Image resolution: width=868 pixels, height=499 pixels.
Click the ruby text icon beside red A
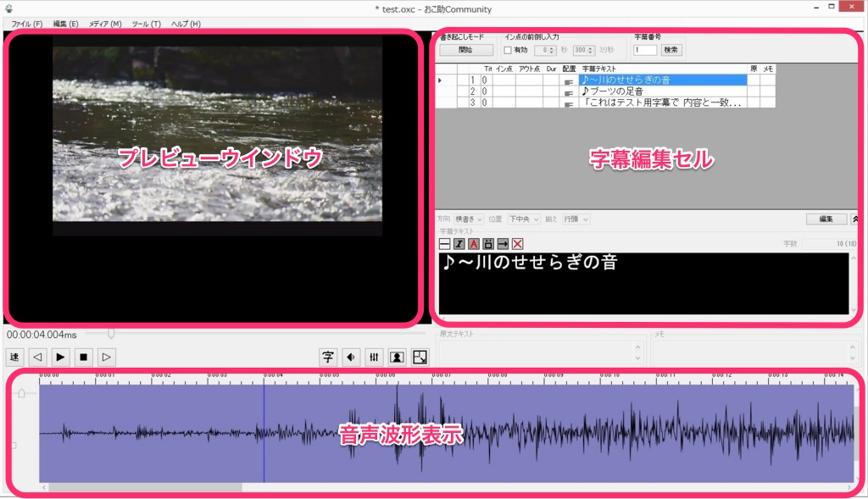488,244
